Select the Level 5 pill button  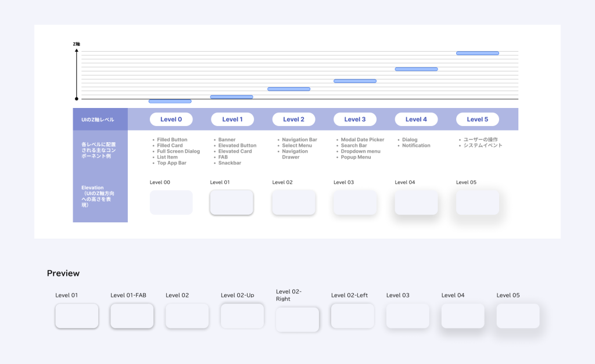coord(477,120)
